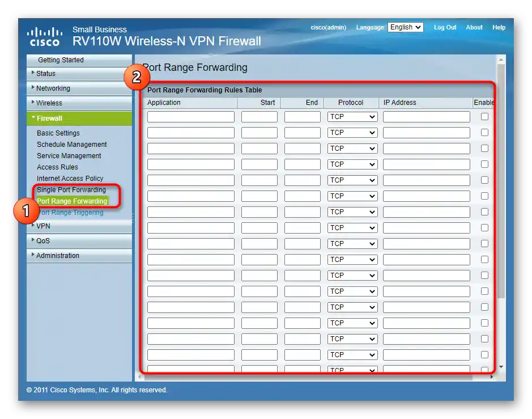The height and width of the screenshot is (419, 532).
Task: Open Basic Settings under Firewall
Action: pos(58,133)
